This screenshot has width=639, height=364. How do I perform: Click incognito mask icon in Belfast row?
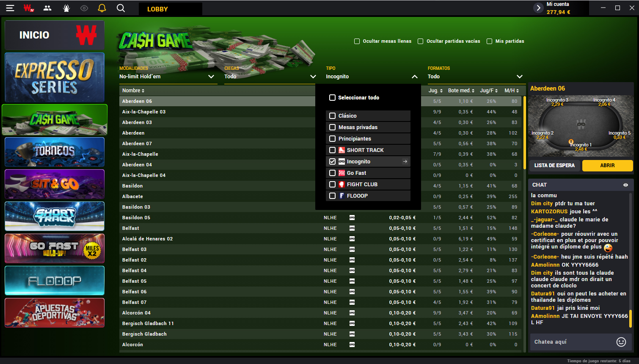coord(352,228)
